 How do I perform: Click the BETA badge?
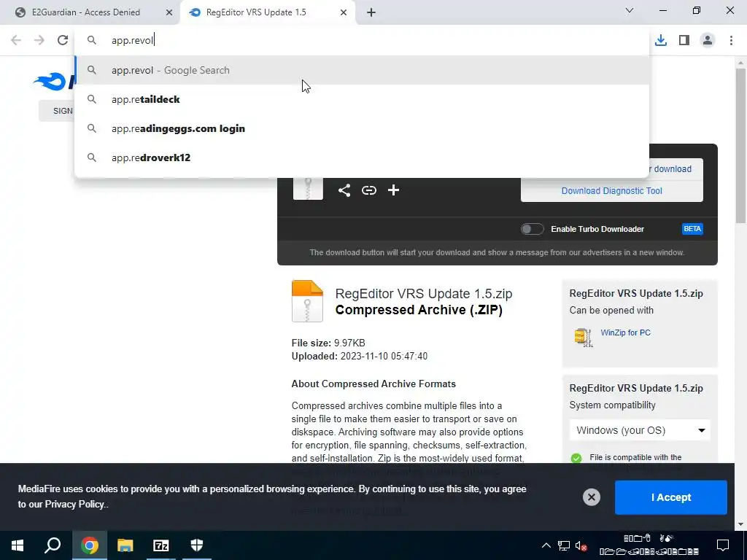point(692,229)
